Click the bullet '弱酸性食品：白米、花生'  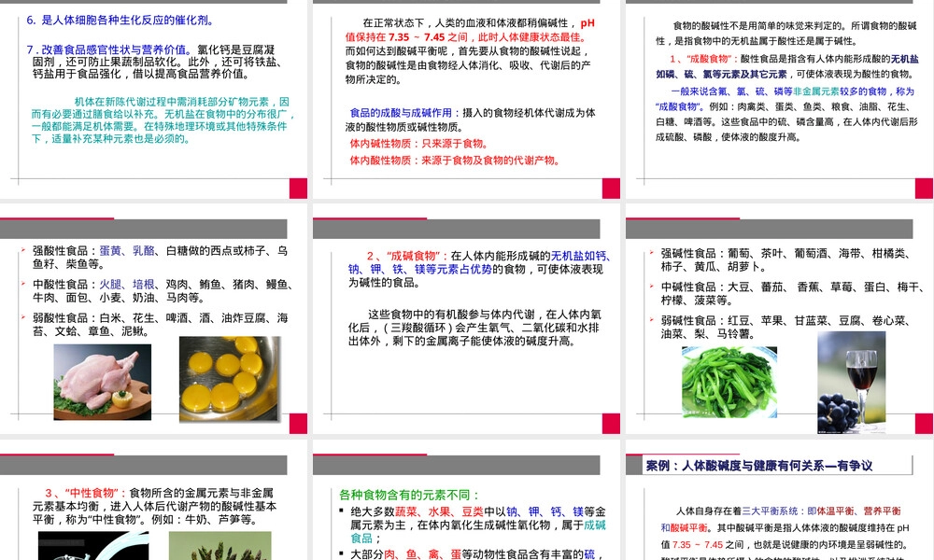click(x=160, y=325)
